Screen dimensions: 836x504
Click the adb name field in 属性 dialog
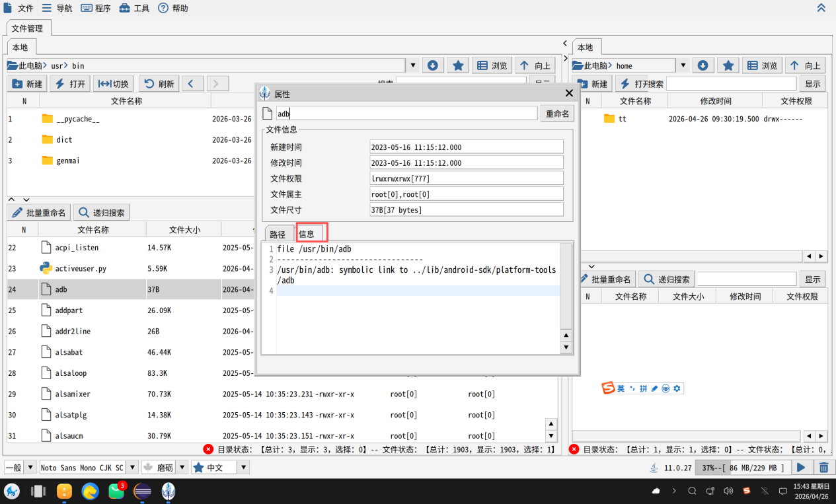pyautogui.click(x=406, y=114)
